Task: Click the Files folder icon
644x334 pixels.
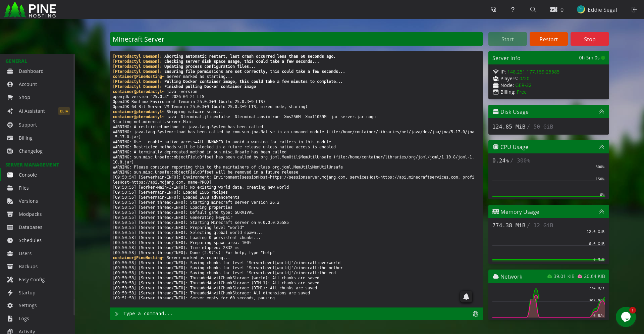Action: tap(10, 188)
